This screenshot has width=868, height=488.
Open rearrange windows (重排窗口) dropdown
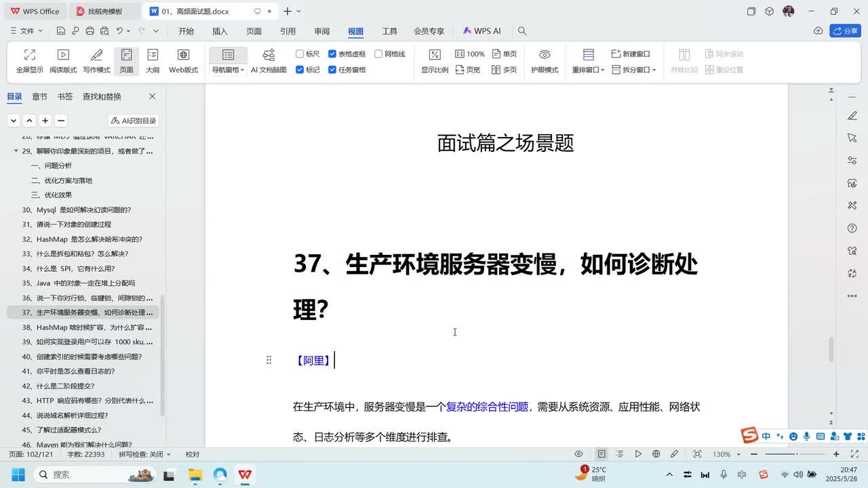coord(588,70)
